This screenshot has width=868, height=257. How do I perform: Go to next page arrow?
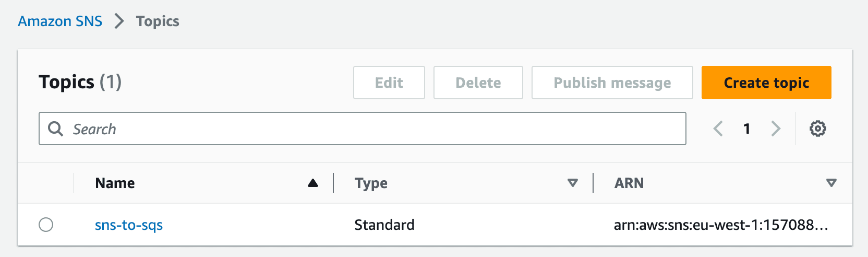coord(776,128)
